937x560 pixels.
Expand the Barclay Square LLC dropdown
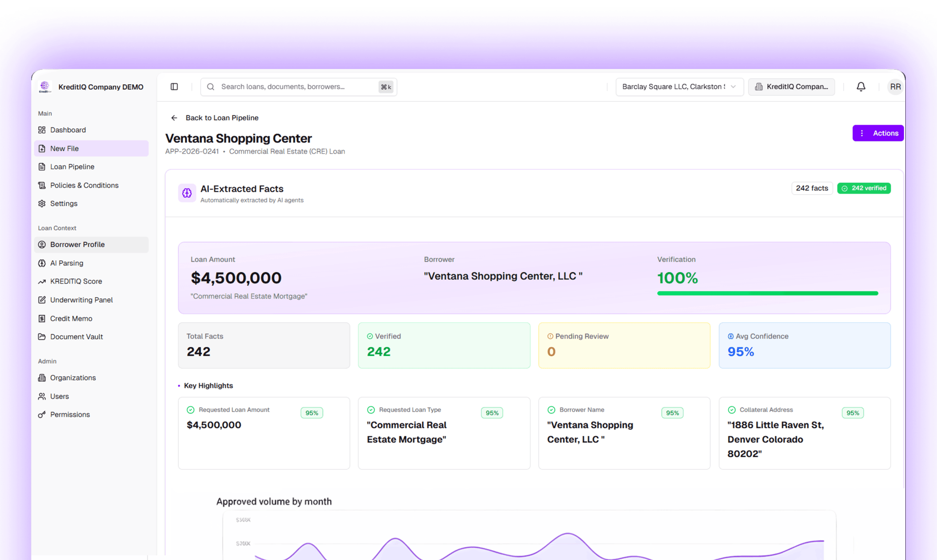(679, 87)
